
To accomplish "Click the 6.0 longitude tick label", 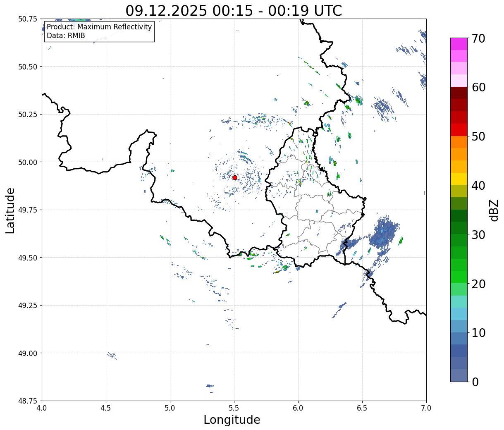I will pos(298,408).
